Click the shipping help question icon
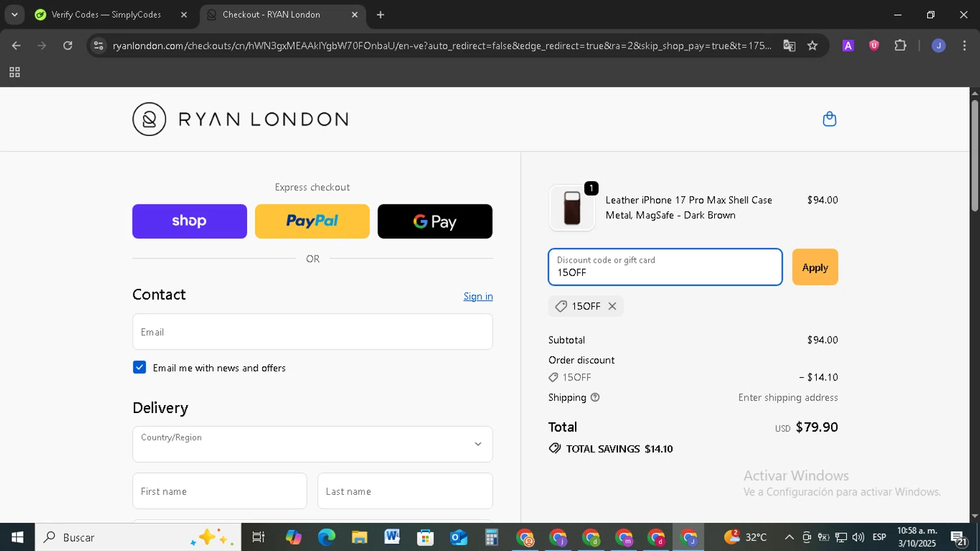980x551 pixels. click(595, 397)
